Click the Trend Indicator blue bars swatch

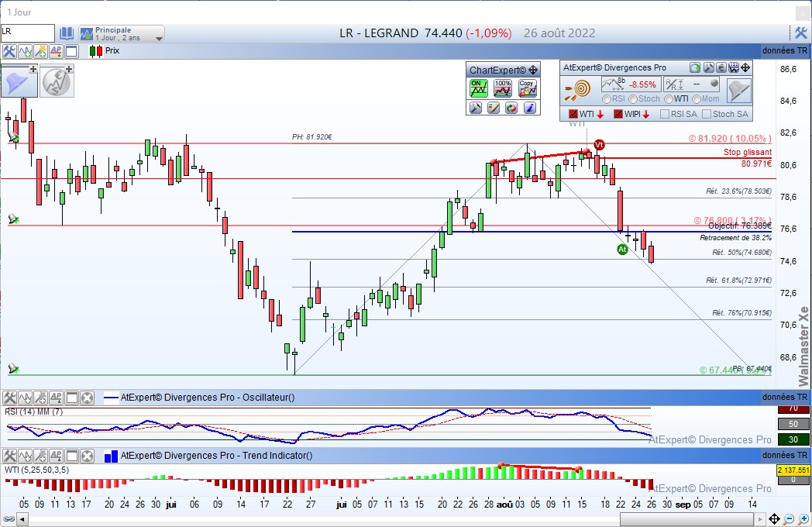111,456
